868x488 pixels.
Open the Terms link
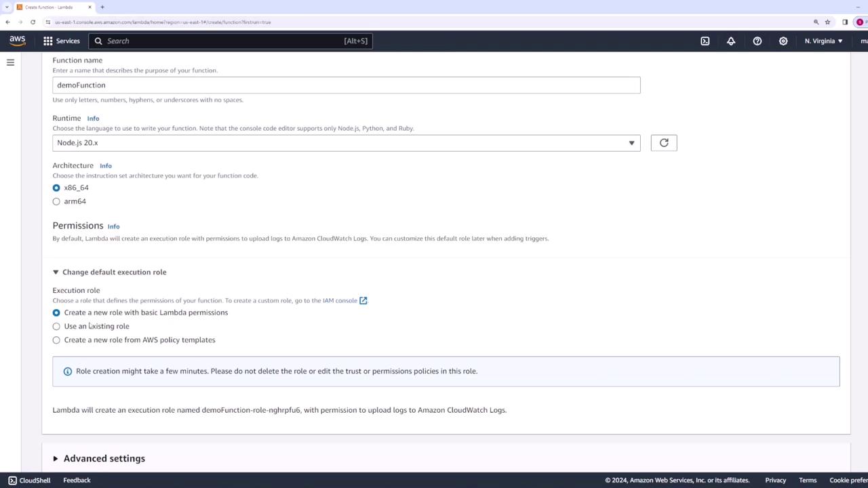click(808, 480)
